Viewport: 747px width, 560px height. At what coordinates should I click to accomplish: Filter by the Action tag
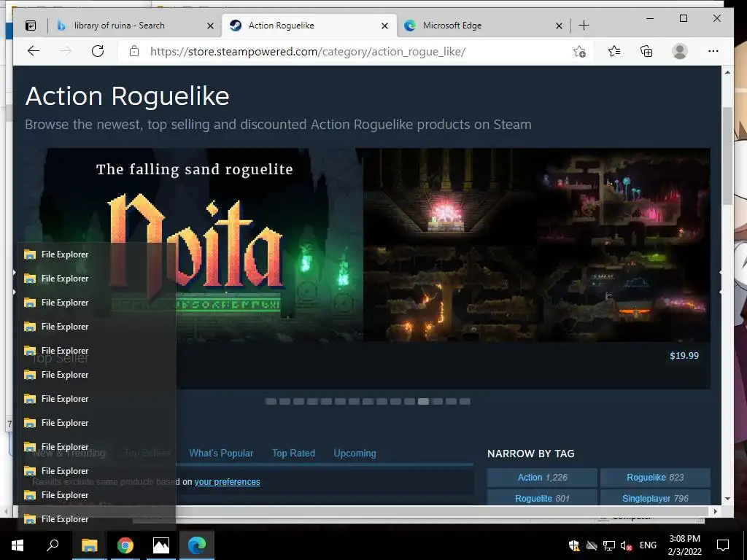542,477
